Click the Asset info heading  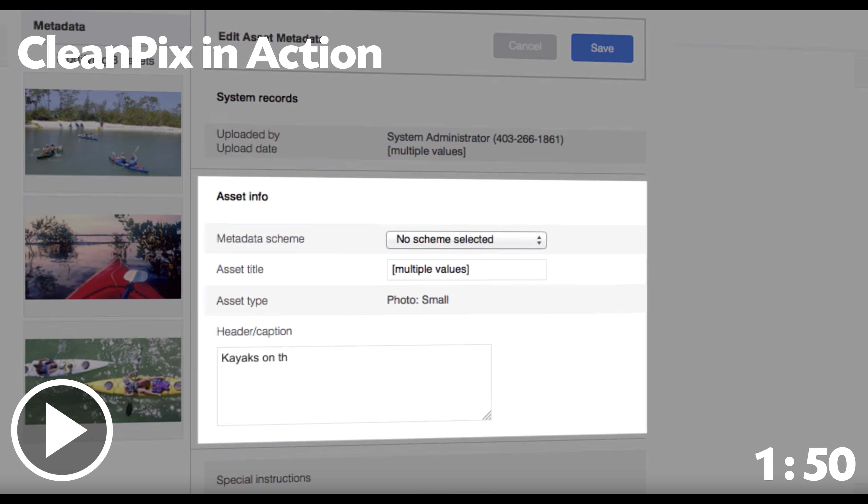click(x=242, y=197)
